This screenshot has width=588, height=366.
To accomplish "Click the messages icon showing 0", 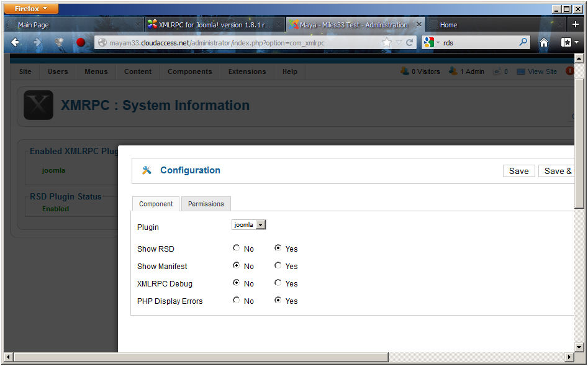I will pyautogui.click(x=497, y=71).
